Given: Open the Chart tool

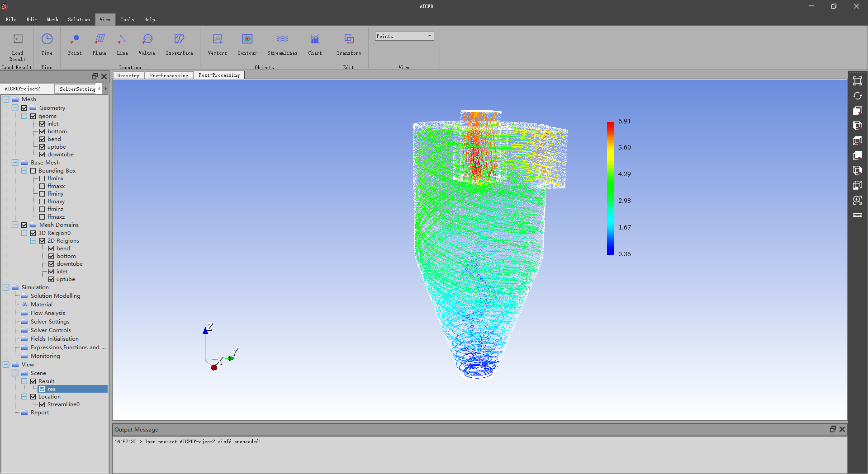Looking at the screenshot, I should pyautogui.click(x=315, y=39).
